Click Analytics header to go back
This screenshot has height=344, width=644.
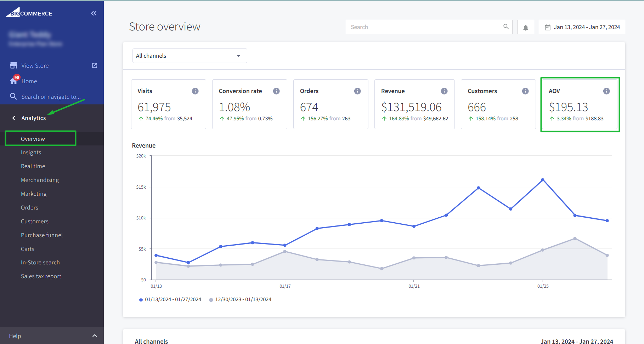tap(34, 118)
